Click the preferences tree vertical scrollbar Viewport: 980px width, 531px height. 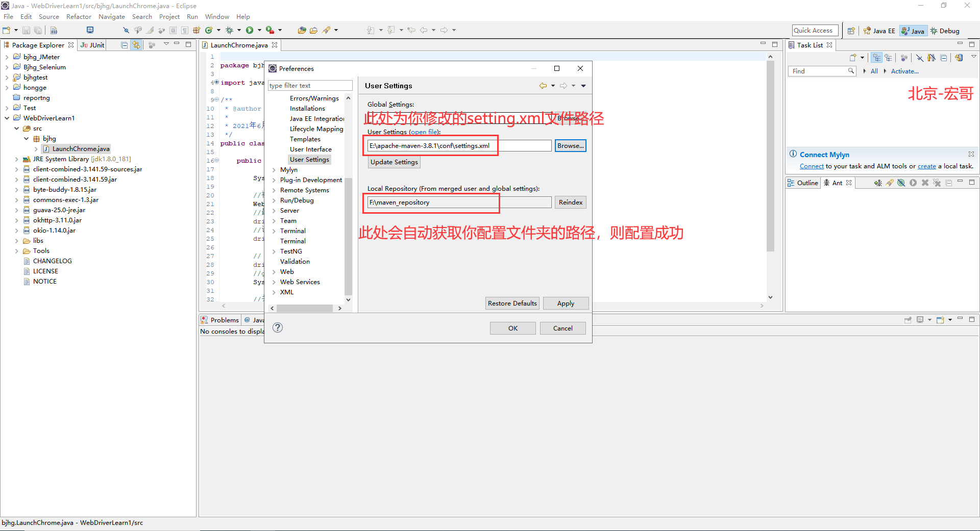[x=348, y=237]
